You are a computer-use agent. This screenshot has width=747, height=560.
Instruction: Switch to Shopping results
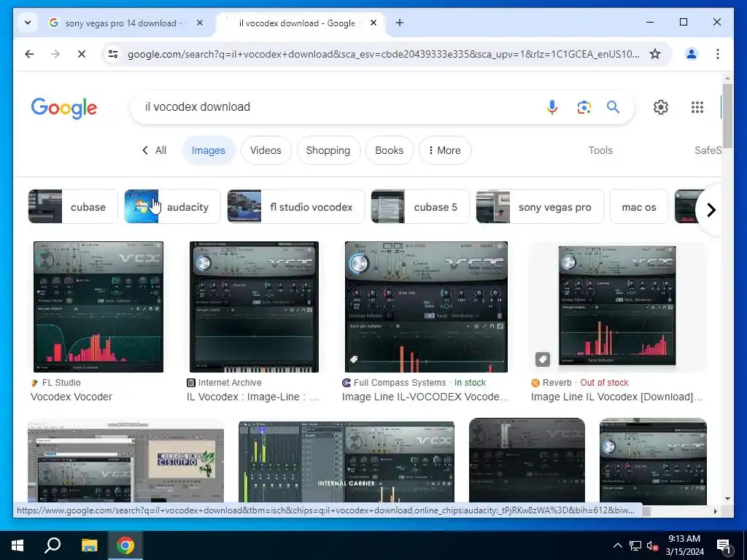[x=328, y=150]
